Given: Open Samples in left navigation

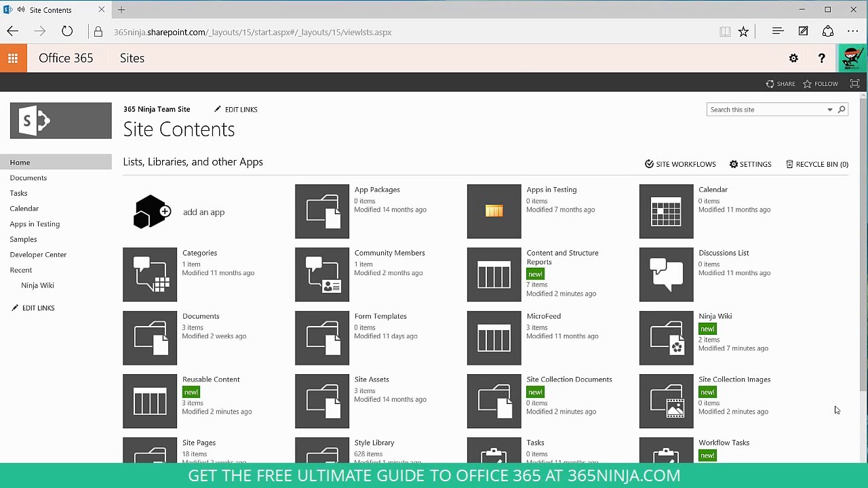Looking at the screenshot, I should [x=23, y=239].
